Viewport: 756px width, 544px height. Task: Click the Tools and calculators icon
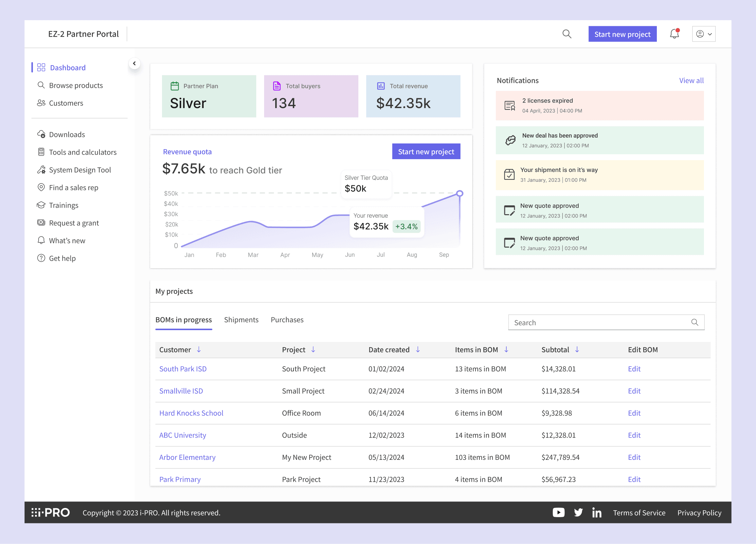[41, 152]
